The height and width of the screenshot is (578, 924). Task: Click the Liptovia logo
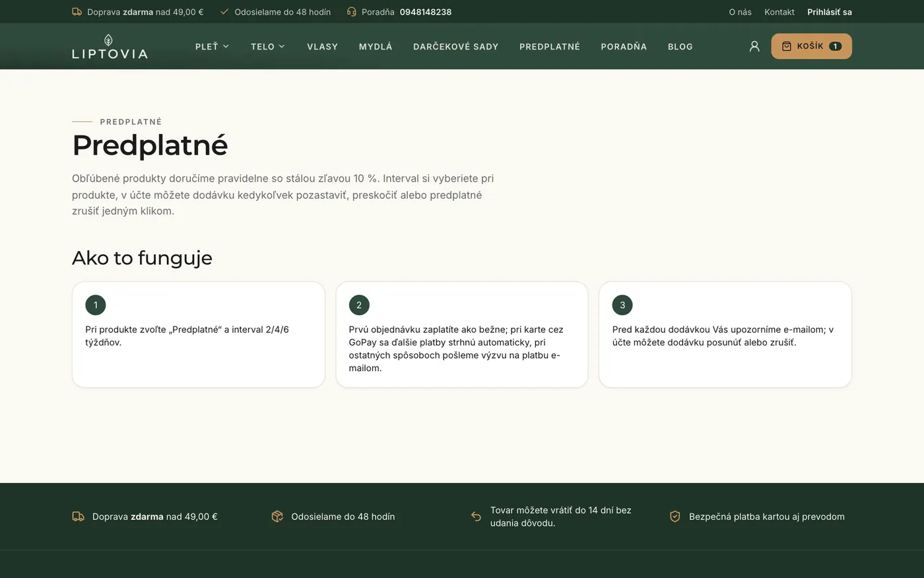point(110,46)
